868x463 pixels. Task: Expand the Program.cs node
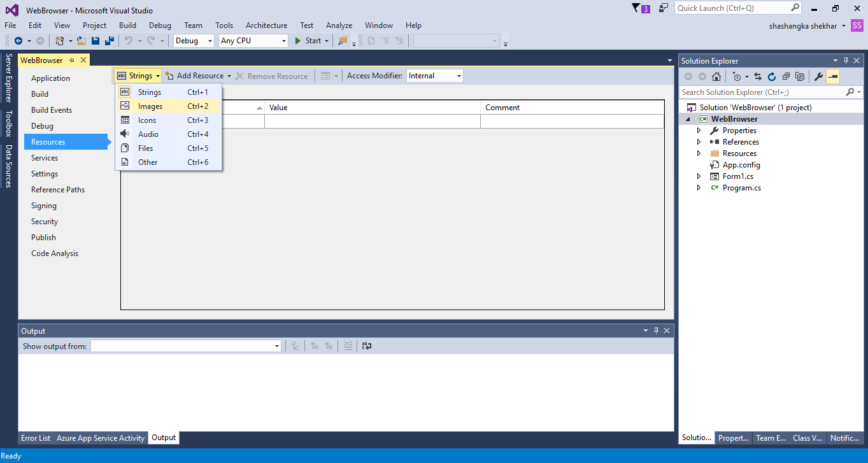coord(699,188)
